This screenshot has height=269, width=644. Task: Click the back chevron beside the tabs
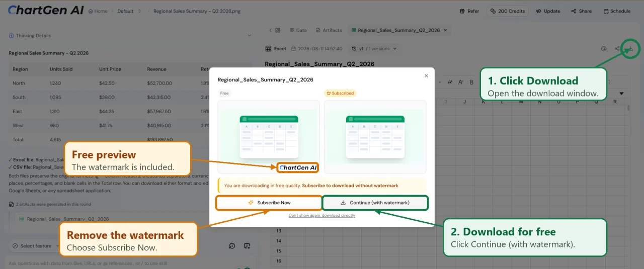coord(270,30)
